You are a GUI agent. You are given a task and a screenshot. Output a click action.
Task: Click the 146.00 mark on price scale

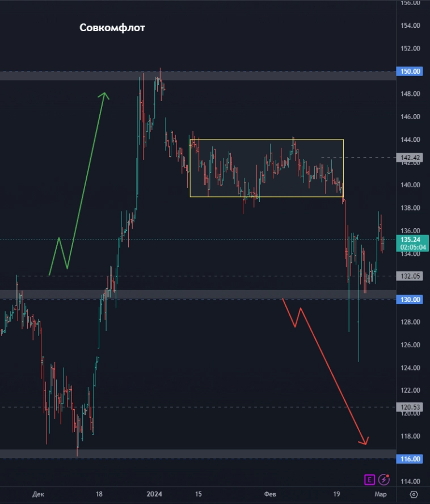[x=410, y=117]
